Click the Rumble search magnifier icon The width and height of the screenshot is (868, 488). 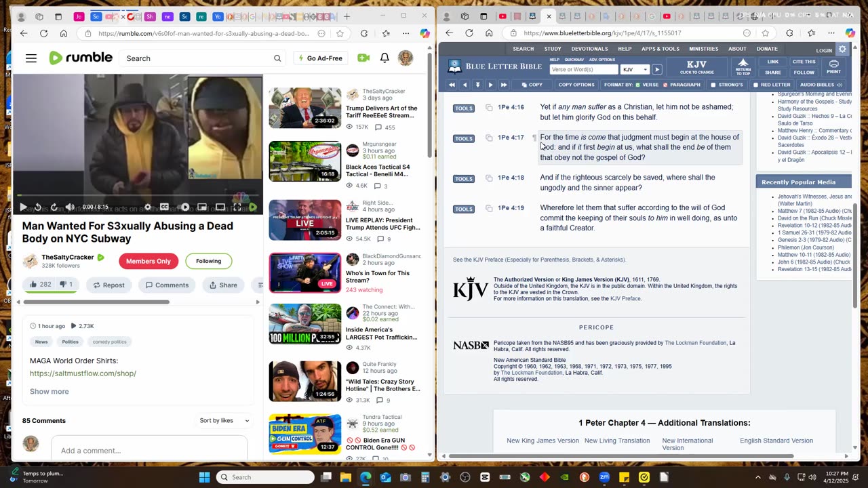click(277, 58)
